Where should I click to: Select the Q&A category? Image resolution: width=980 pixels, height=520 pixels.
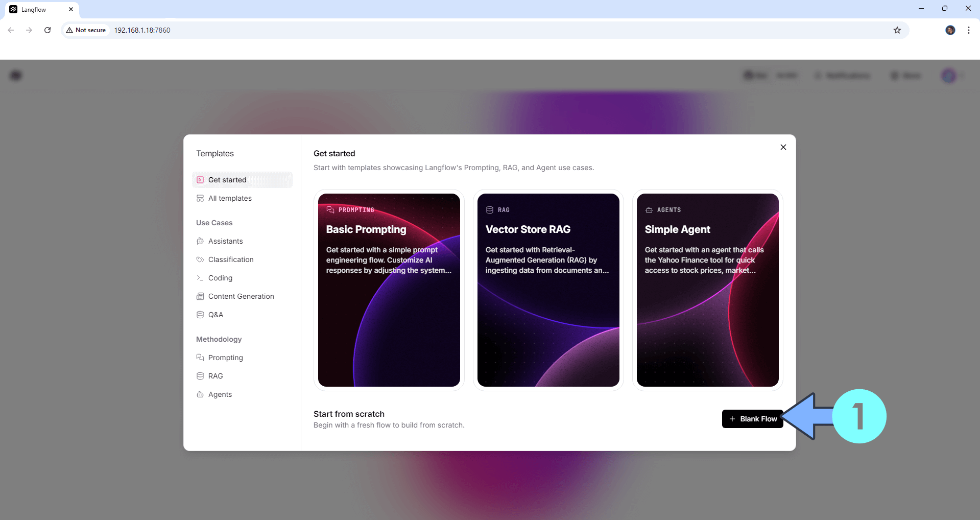242,315
